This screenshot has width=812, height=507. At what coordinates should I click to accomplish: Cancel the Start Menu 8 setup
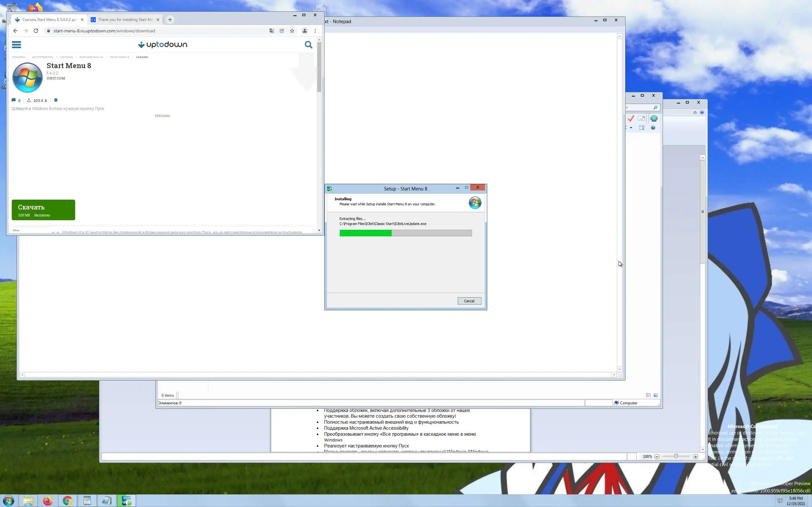pyautogui.click(x=469, y=301)
